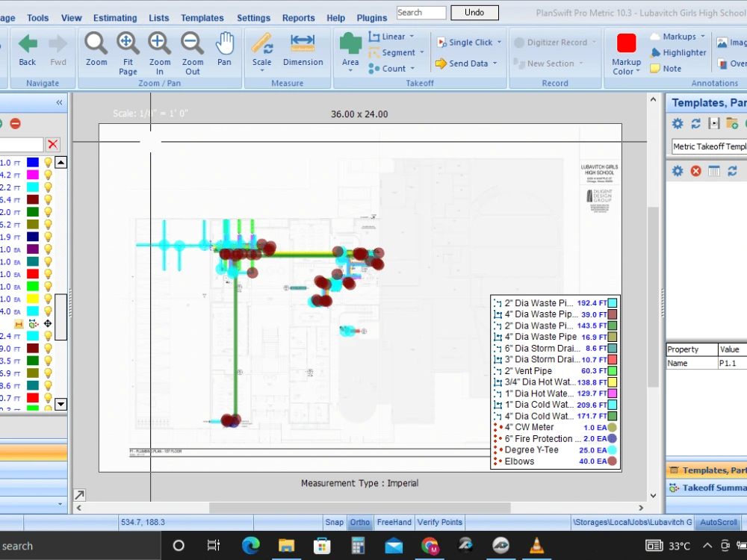The height and width of the screenshot is (560, 747).
Task: Click in the Search input field
Action: pos(421,13)
